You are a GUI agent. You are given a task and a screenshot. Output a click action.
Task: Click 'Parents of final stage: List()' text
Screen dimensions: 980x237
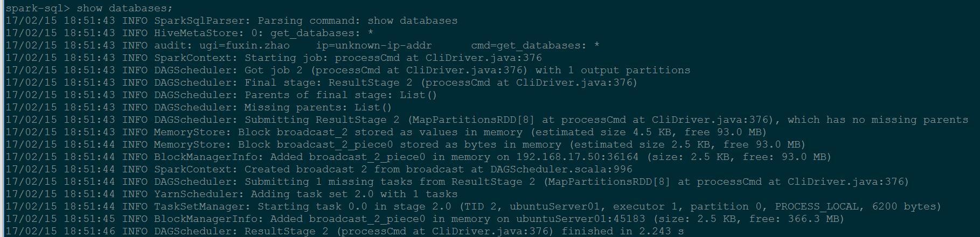click(341, 95)
